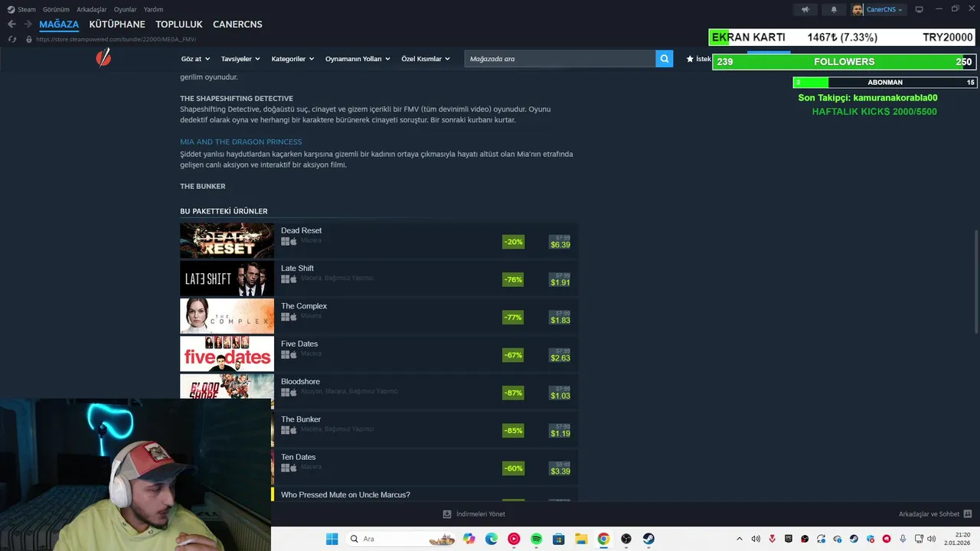Switch to the KÜTÜPHANE tab
This screenshot has height=551, width=980.
(117, 24)
